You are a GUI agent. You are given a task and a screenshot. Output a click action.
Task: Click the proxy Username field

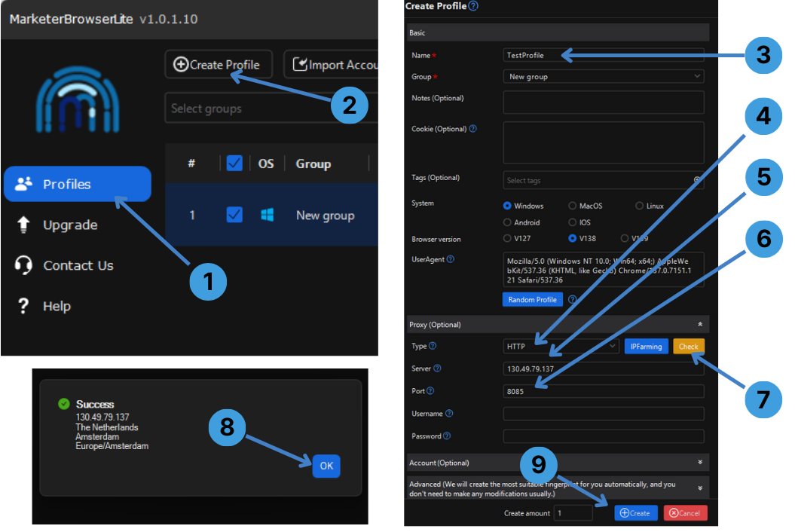pyautogui.click(x=604, y=414)
